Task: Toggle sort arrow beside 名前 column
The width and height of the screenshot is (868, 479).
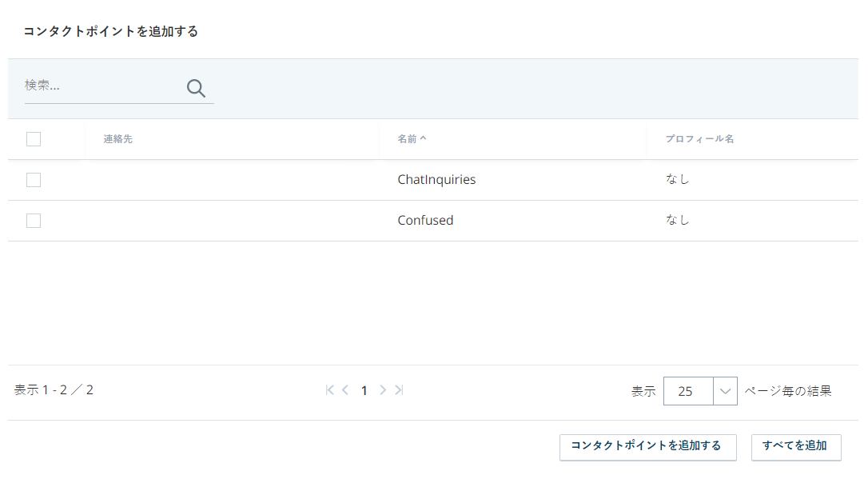Action: (423, 138)
